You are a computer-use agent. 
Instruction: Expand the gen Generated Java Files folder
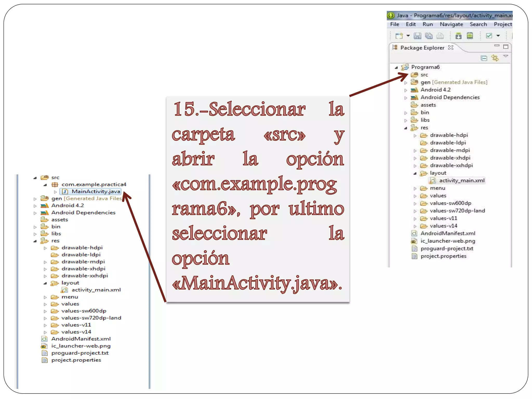point(405,83)
